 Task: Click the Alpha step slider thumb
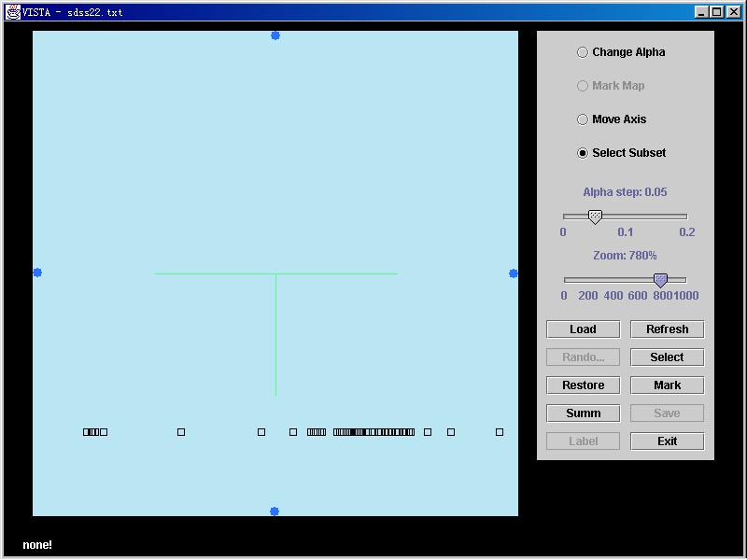tap(595, 217)
